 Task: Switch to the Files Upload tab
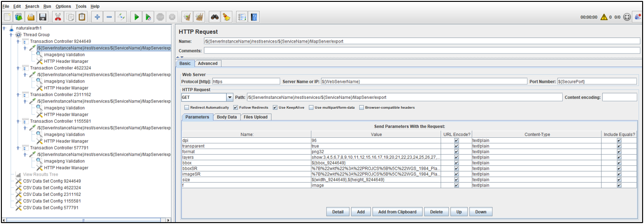pos(255,117)
